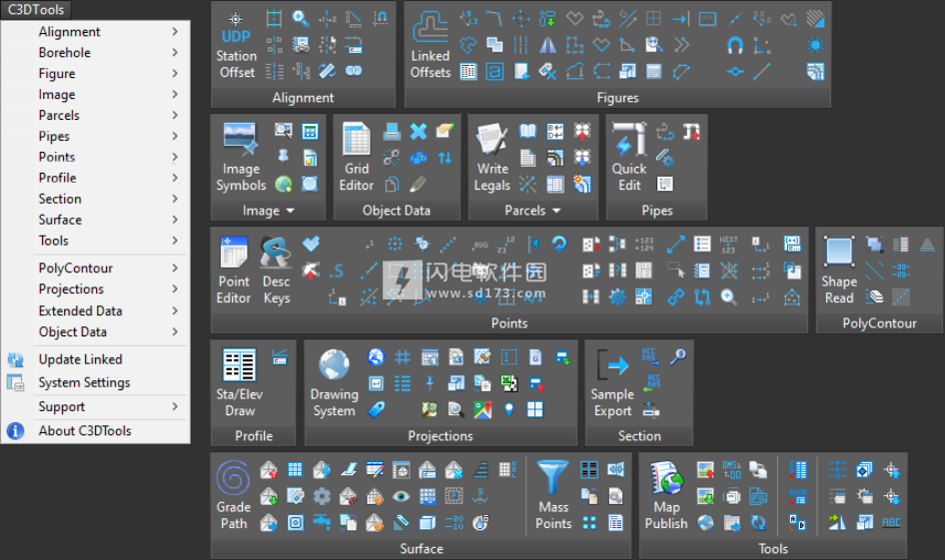
Task: Click the key icon in Section panel
Action: [678, 356]
